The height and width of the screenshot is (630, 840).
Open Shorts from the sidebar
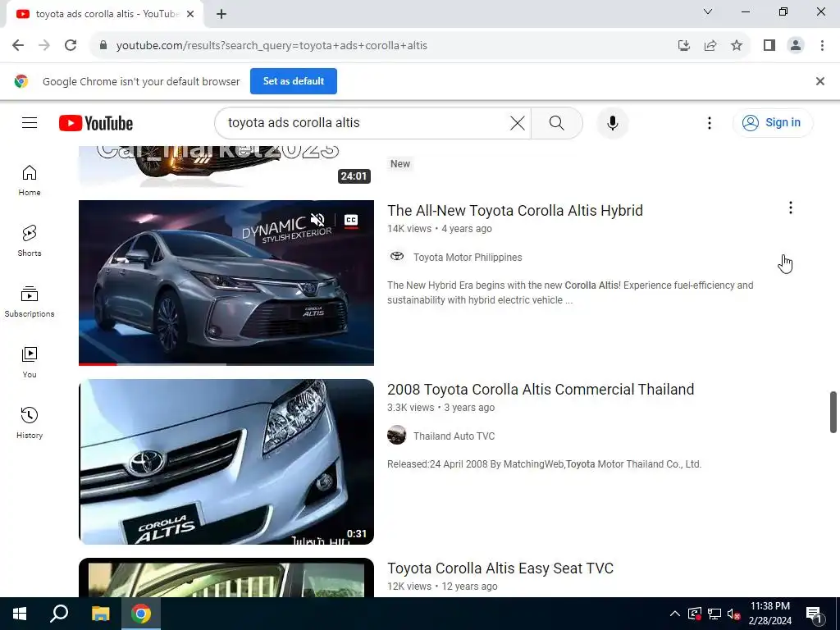[30, 241]
